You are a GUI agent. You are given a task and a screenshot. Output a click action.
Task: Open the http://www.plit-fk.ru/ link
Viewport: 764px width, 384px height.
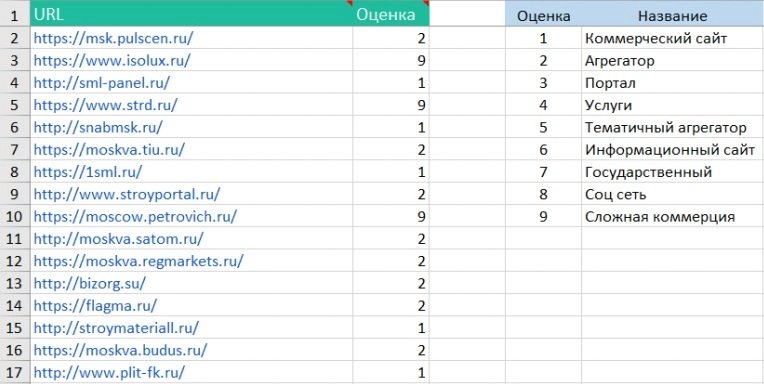[109, 372]
